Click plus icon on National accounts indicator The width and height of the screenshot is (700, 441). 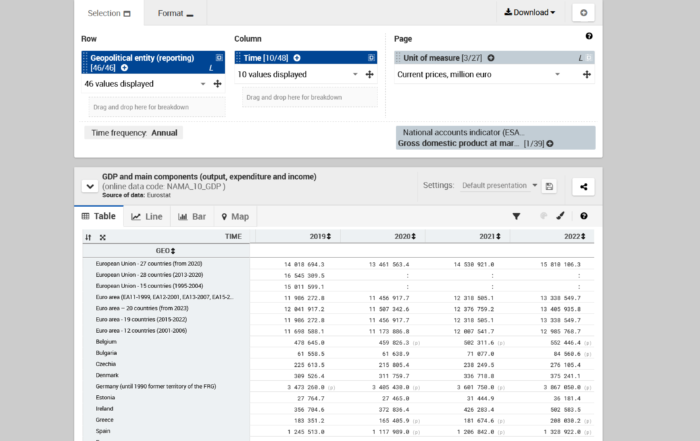(550, 144)
